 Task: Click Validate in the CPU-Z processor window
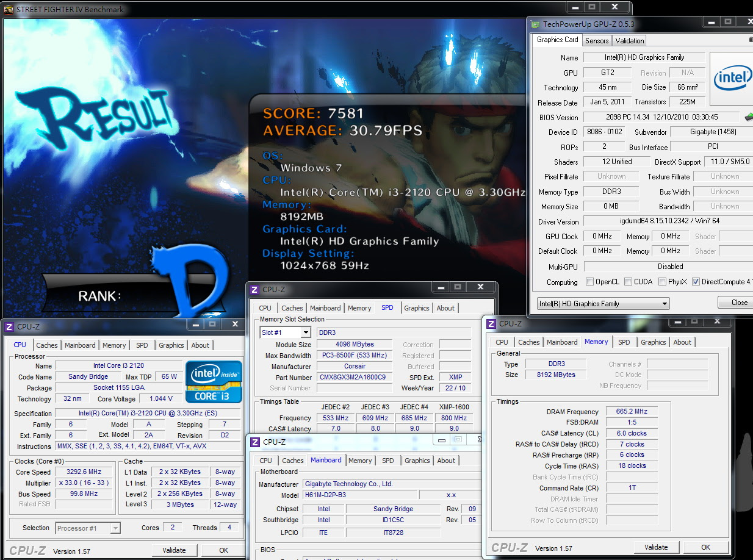(x=174, y=550)
